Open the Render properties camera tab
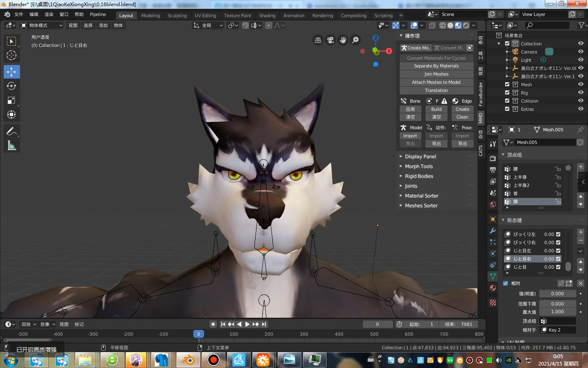Viewport: 588px width, 368px height. 493,159
